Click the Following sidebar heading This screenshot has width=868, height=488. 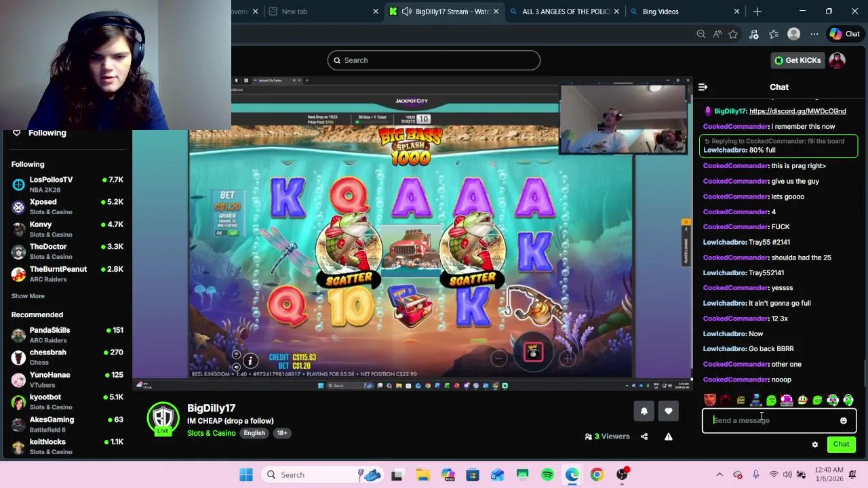tap(28, 164)
